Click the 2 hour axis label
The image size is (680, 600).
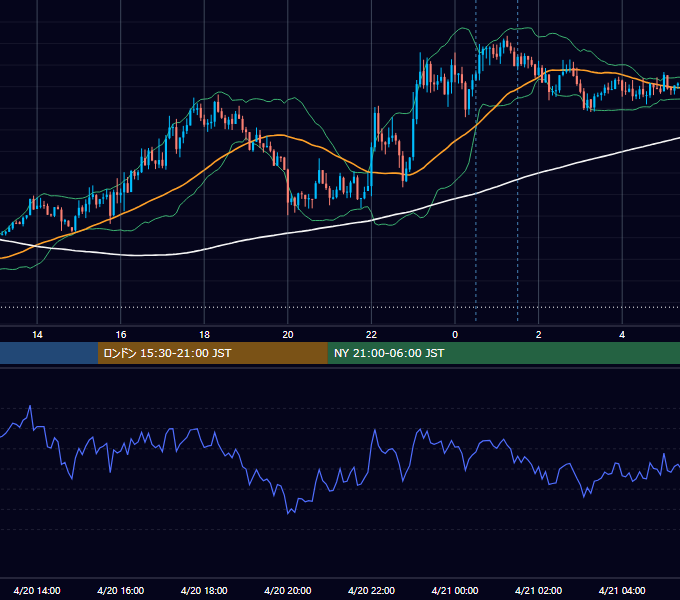click(539, 335)
